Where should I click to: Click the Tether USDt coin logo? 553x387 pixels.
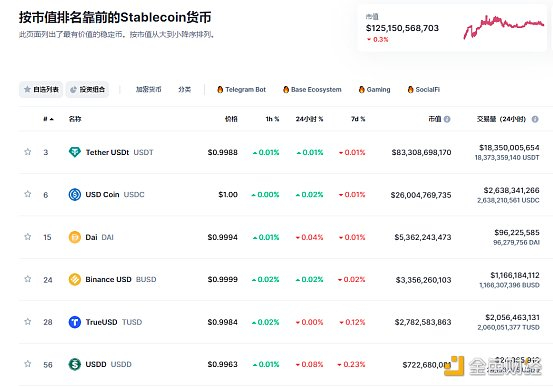[74, 152]
